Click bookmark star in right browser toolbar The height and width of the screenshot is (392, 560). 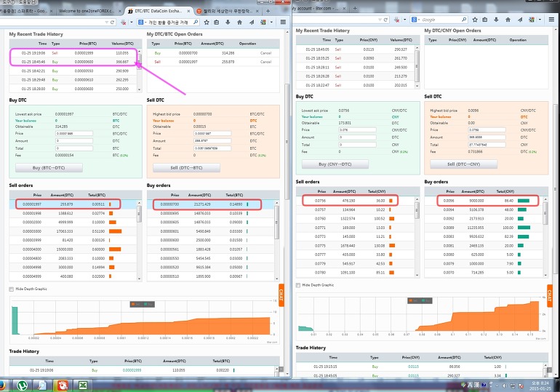475,20
